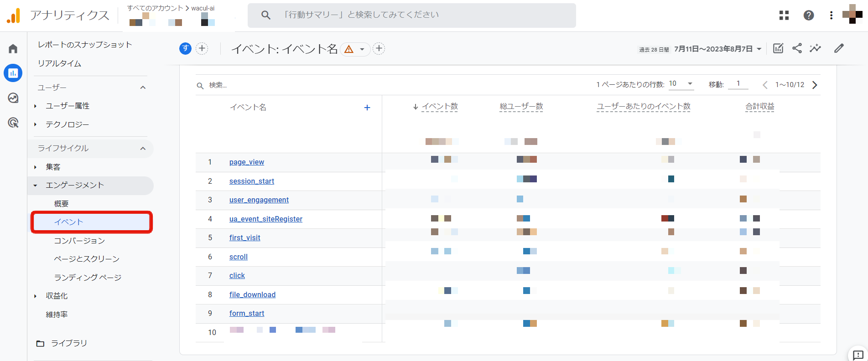868x361 pixels.
Task: Sort by イベント数 column header
Action: (x=440, y=107)
